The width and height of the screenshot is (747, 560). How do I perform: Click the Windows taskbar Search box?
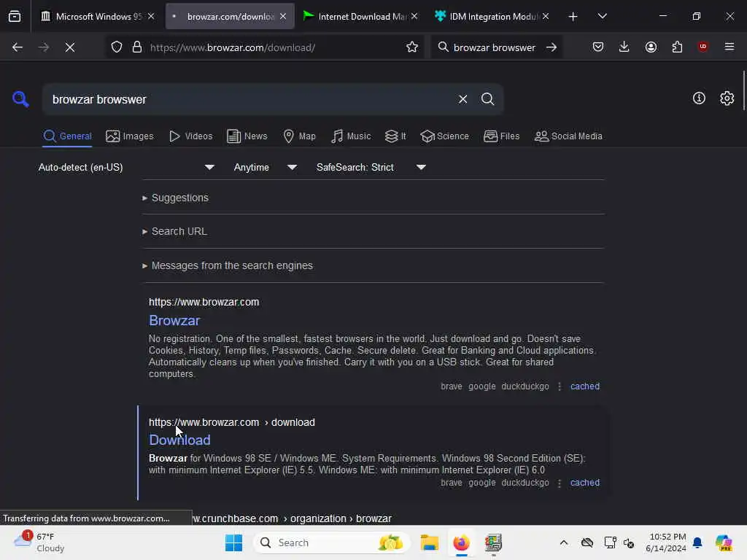[x=332, y=542]
